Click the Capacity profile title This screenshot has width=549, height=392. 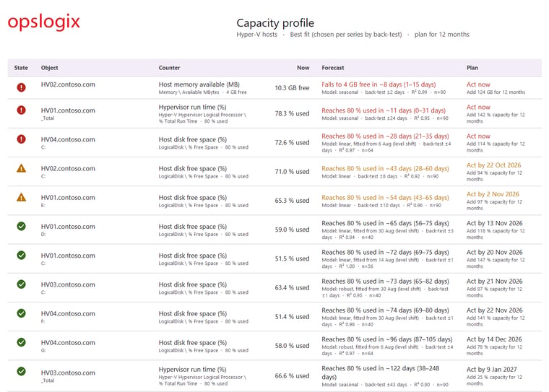275,23
